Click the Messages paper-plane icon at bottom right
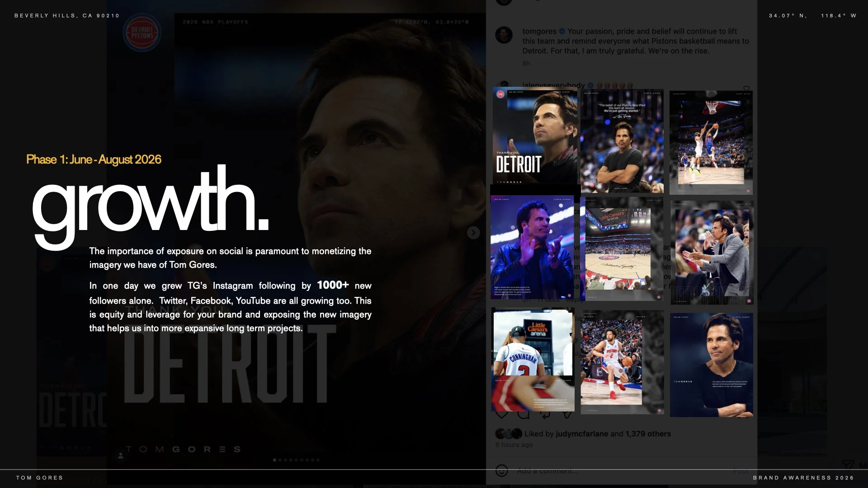The image size is (868, 488). [848, 465]
